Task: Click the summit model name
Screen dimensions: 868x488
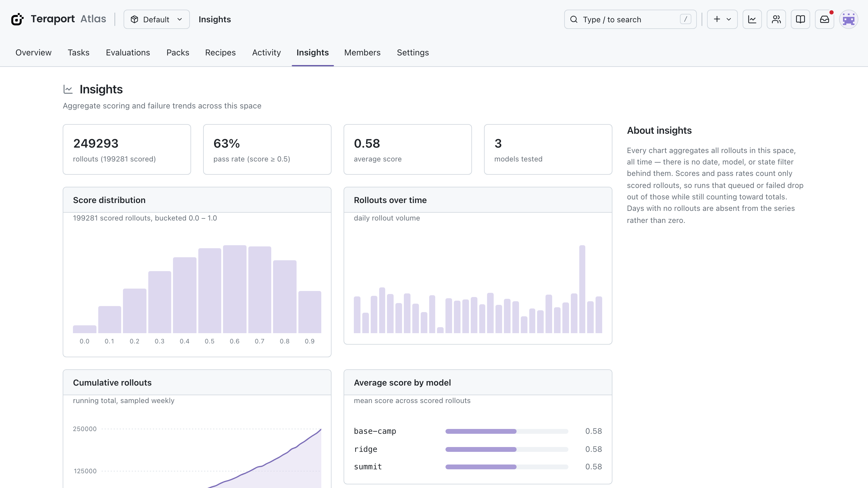Action: pos(368,467)
